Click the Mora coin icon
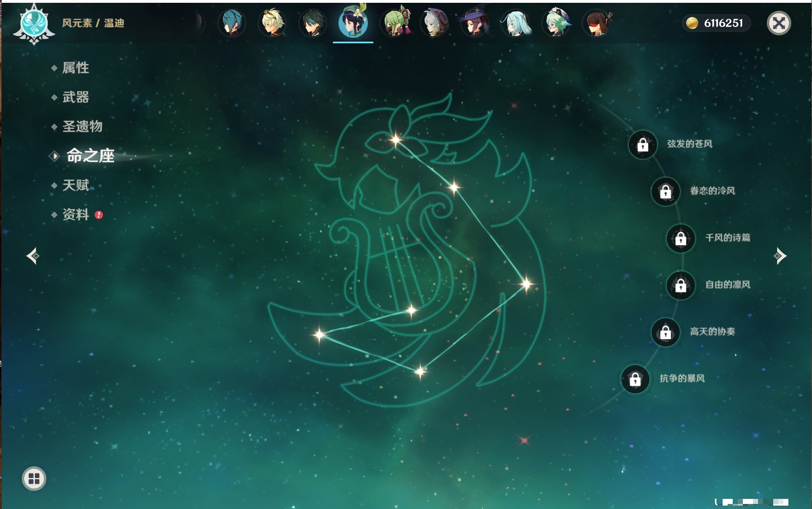 tap(692, 23)
